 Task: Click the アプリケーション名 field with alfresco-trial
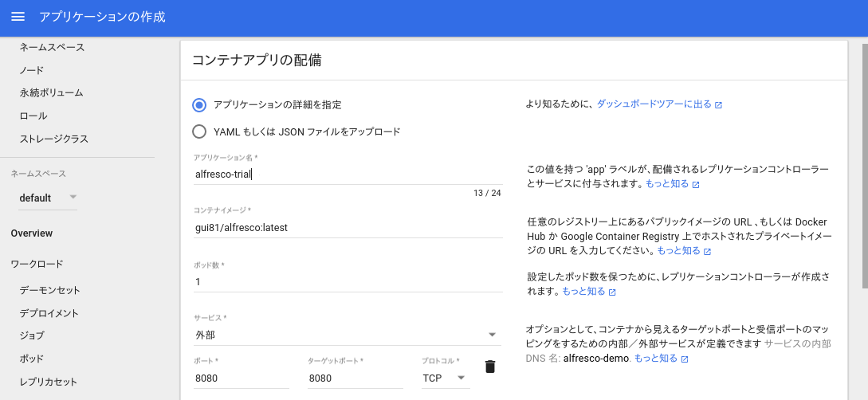[x=348, y=175]
